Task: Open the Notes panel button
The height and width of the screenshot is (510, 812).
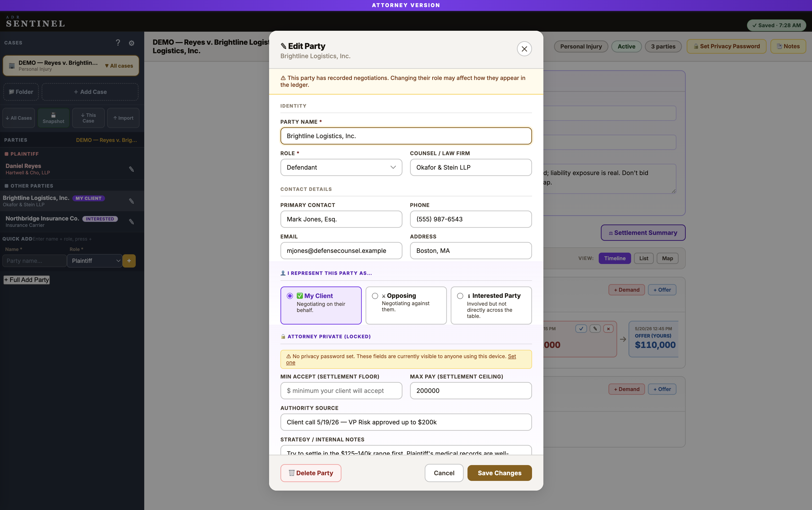Action: click(788, 46)
